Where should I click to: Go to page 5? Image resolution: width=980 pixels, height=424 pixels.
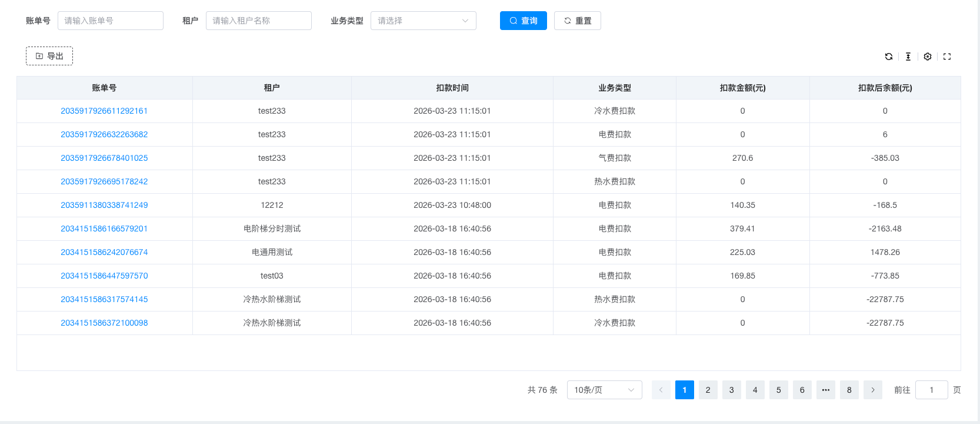pos(779,390)
